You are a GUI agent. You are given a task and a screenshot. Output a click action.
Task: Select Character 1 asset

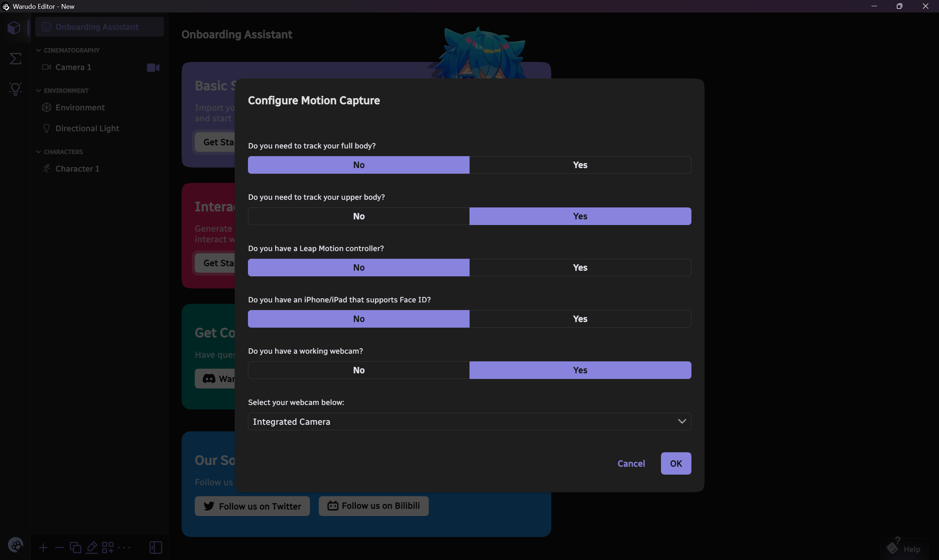point(99,169)
